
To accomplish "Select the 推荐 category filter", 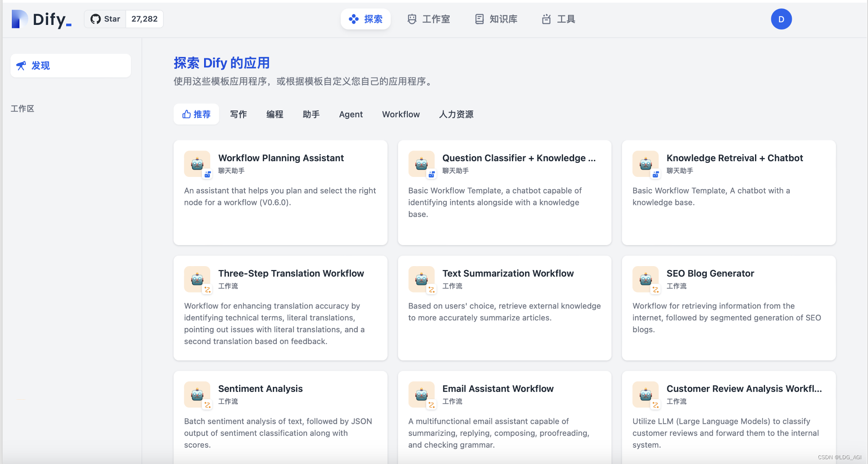I will tap(196, 114).
